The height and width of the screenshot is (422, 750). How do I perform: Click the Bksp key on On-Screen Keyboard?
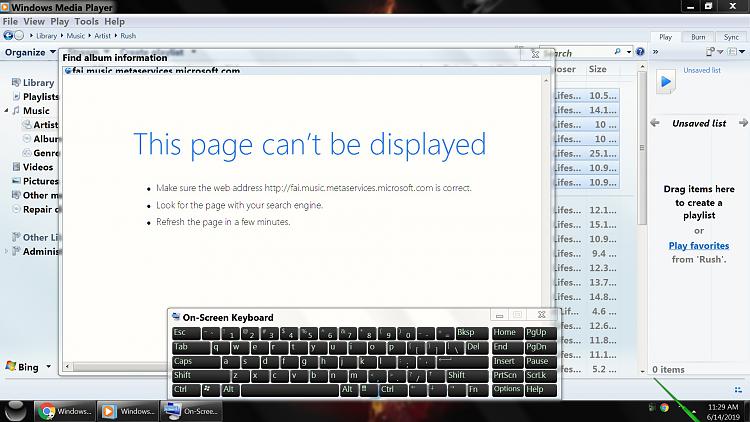pyautogui.click(x=472, y=333)
